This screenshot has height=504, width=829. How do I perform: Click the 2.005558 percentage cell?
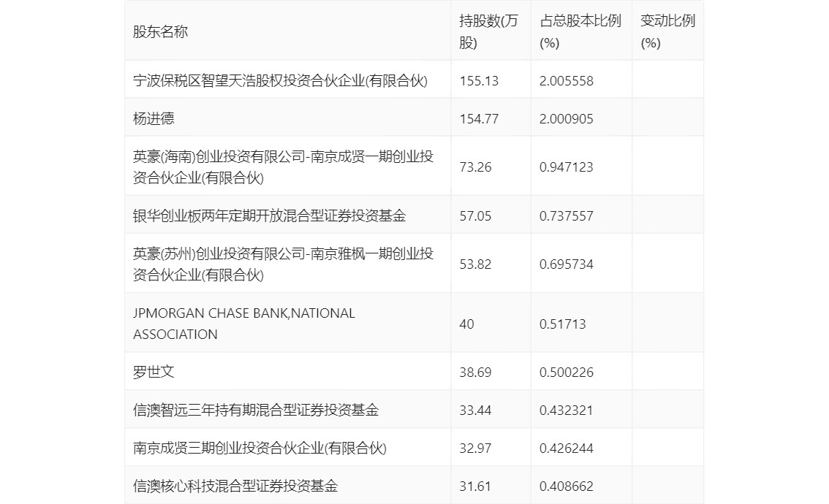coord(567,81)
